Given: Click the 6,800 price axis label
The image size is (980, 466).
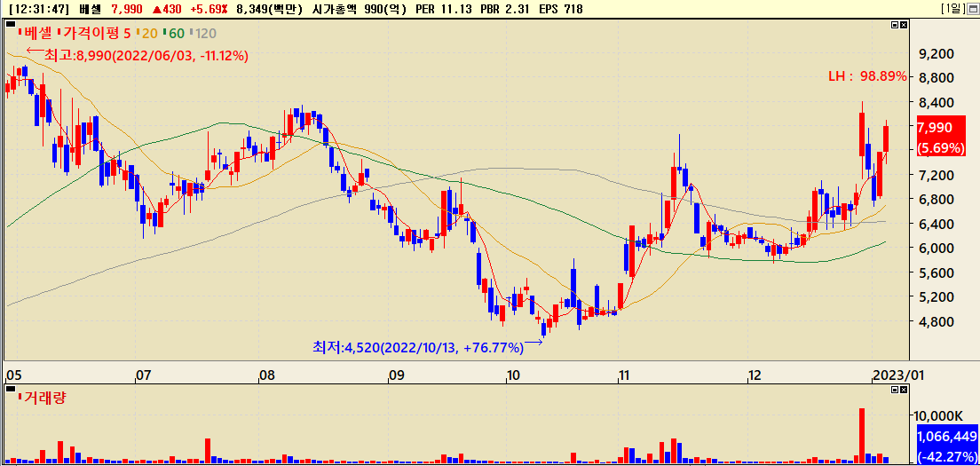Looking at the screenshot, I should click(935, 200).
